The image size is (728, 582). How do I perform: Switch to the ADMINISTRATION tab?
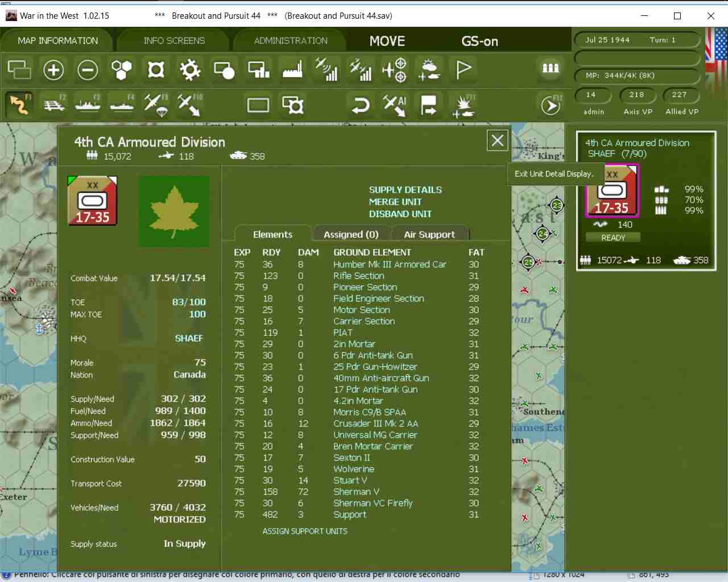(x=291, y=41)
